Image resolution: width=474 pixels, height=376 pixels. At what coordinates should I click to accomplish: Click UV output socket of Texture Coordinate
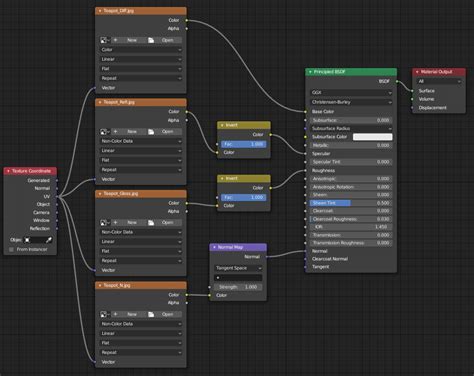(57, 196)
